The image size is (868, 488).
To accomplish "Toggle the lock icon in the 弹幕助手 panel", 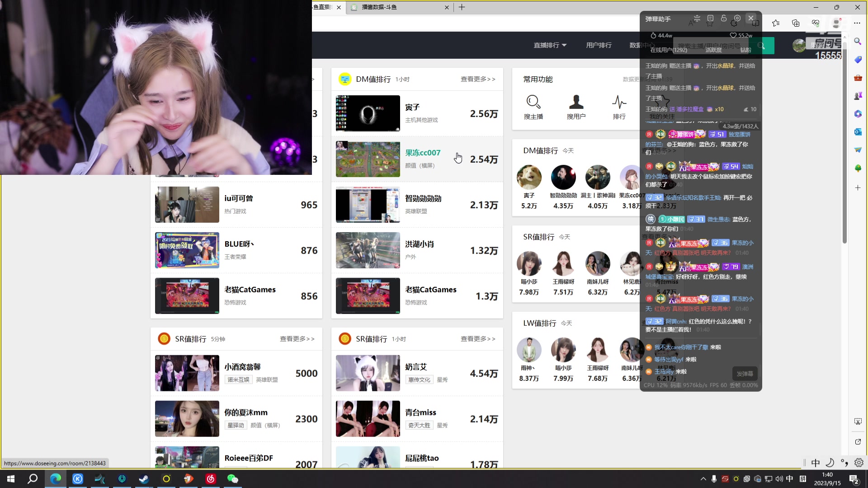I will pyautogui.click(x=724, y=19).
